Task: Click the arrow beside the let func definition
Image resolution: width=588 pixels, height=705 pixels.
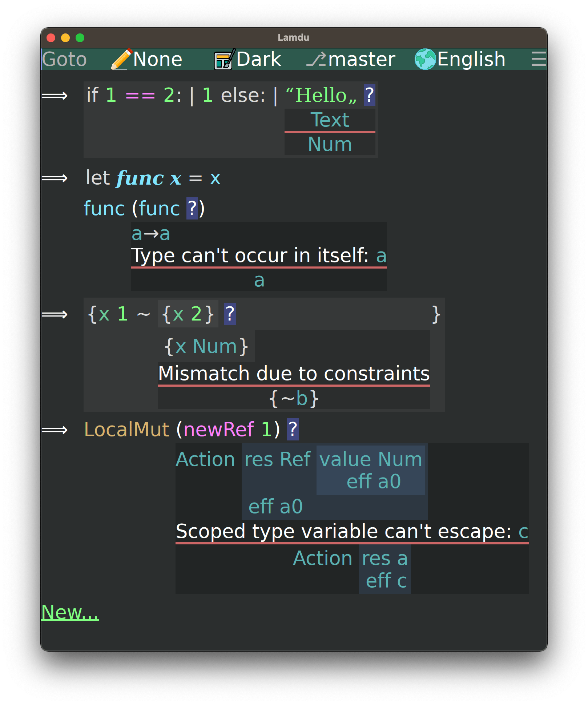Action: 55,178
